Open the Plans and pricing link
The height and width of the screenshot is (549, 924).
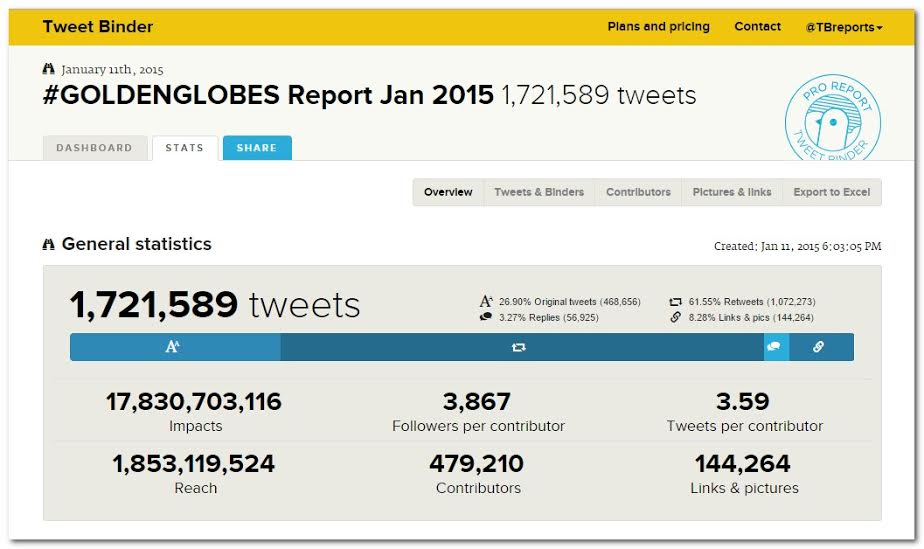(658, 27)
